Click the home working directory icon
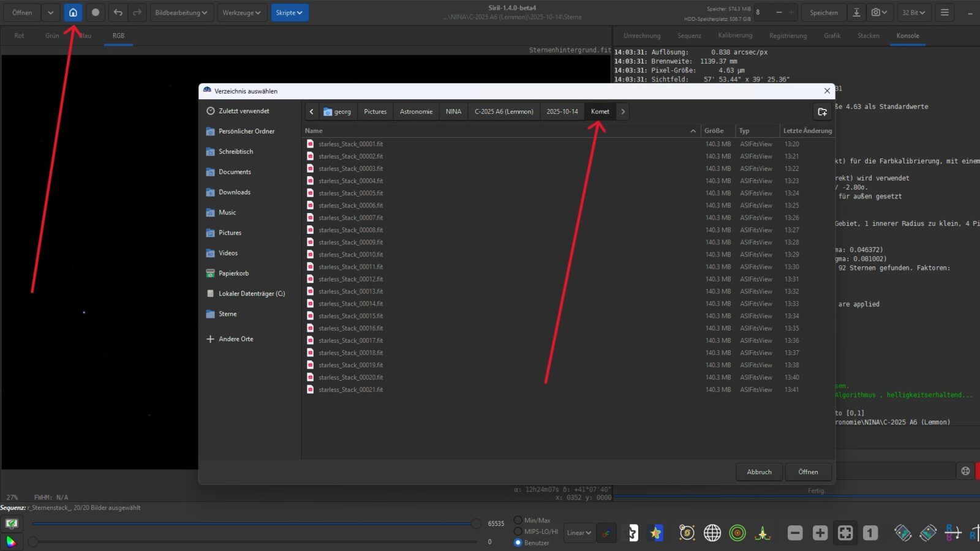980x551 pixels. coord(73,12)
